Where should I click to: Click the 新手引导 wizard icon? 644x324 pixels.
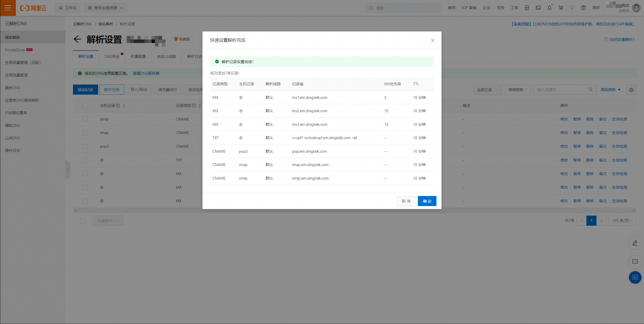pyautogui.click(x=111, y=90)
